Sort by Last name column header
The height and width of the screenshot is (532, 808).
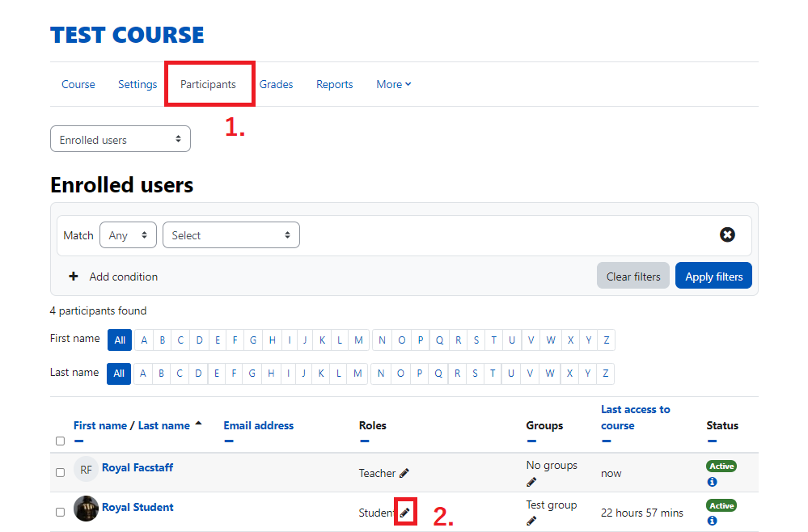(x=164, y=425)
